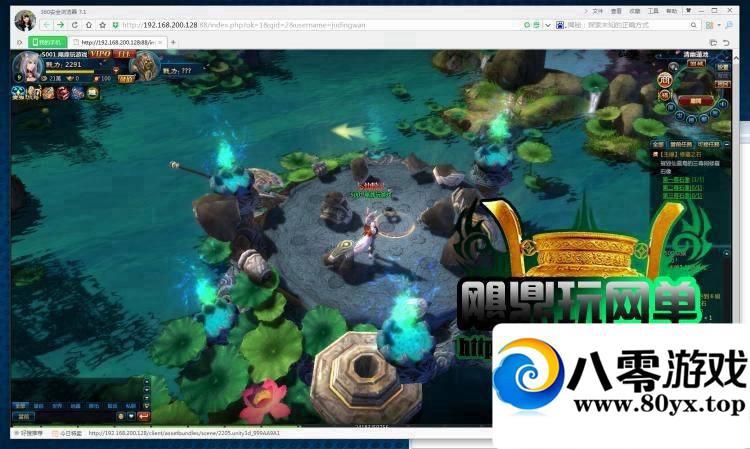Image resolution: width=750 pixels, height=449 pixels.
Task: Click the fifth blue buff icon under player panel
Action: point(78,93)
